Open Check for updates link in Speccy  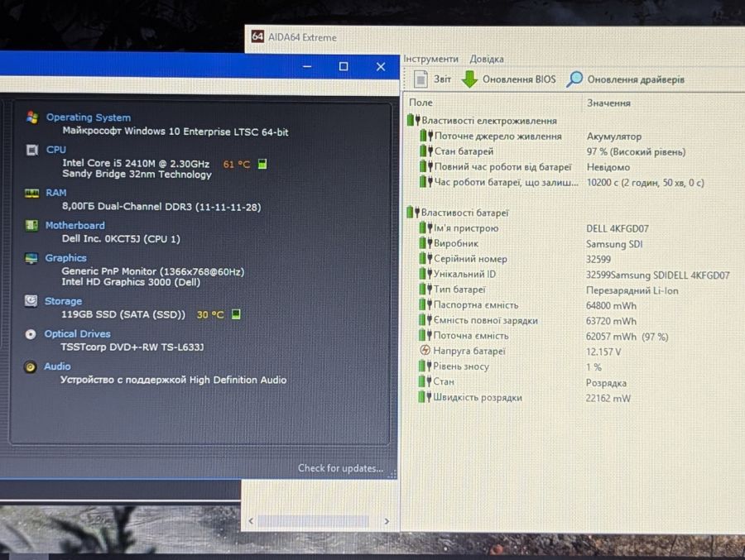point(340,468)
